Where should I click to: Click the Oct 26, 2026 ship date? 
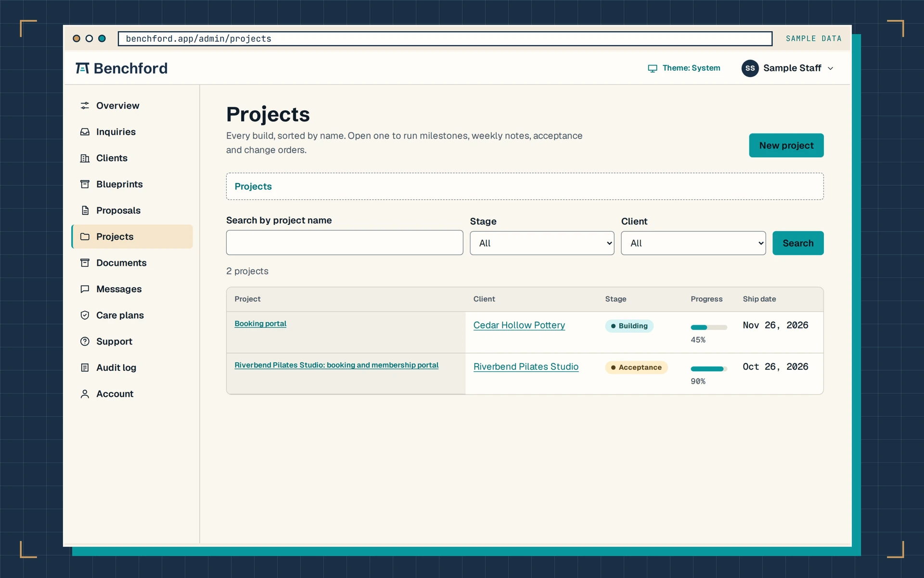click(x=775, y=367)
